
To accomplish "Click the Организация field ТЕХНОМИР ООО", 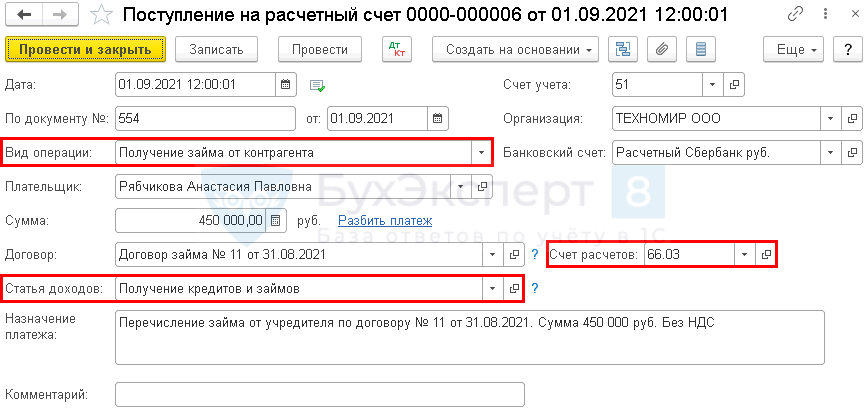I will (716, 118).
